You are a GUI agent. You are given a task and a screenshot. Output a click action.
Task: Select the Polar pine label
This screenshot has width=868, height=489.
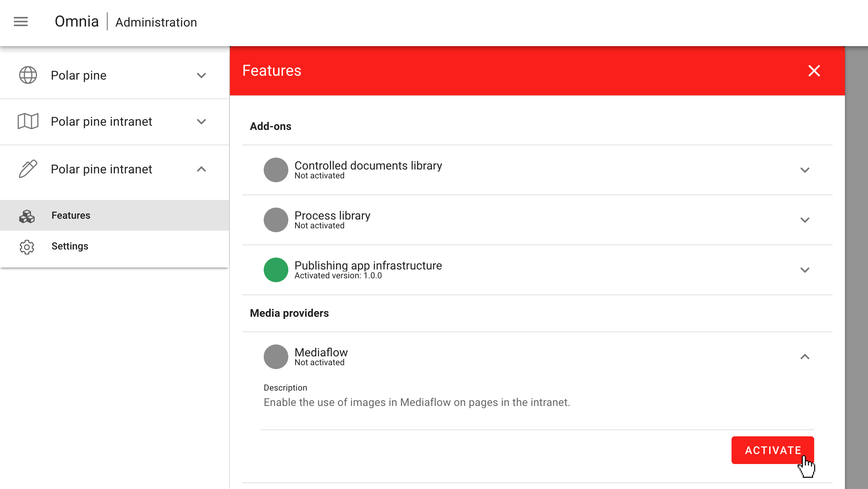coord(79,75)
